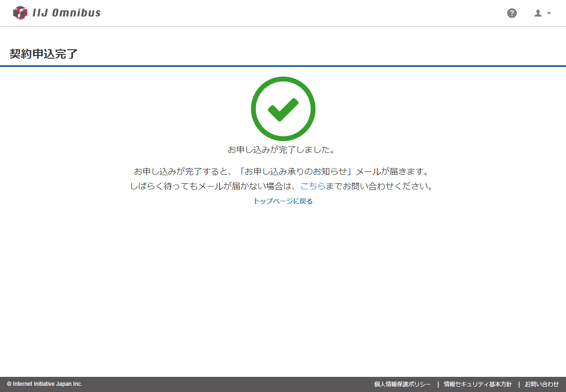
Task: Click the 契約申込完了 page heading
Action: pos(44,54)
